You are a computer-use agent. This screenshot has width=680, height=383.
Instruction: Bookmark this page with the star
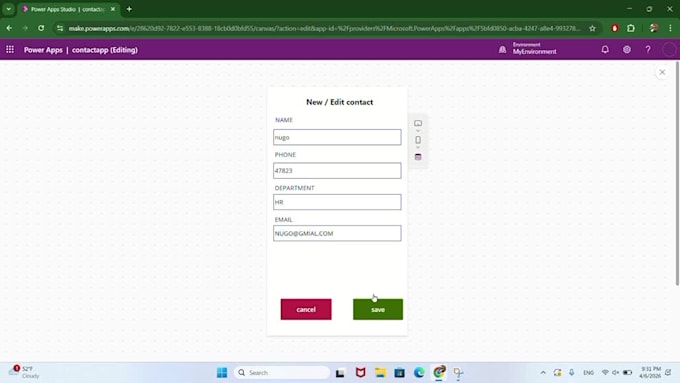pos(592,28)
